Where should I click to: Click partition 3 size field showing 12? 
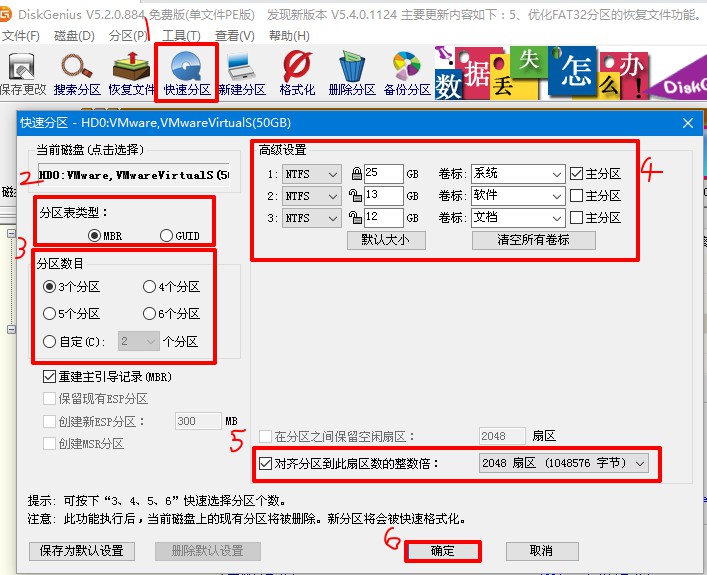pos(383,218)
